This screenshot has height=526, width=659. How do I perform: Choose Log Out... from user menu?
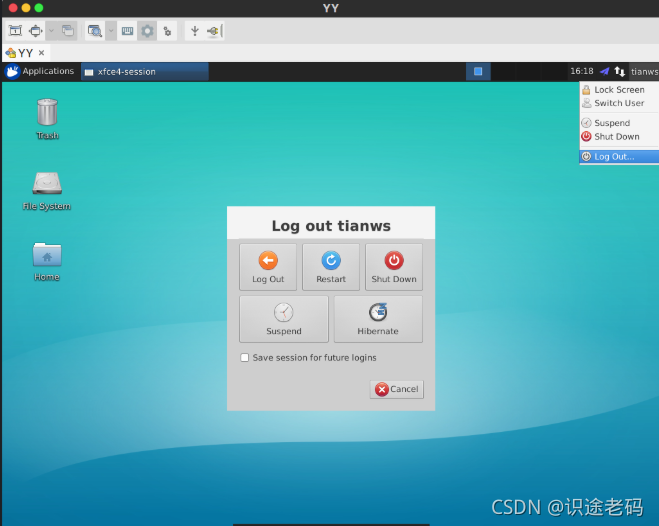(x=619, y=157)
